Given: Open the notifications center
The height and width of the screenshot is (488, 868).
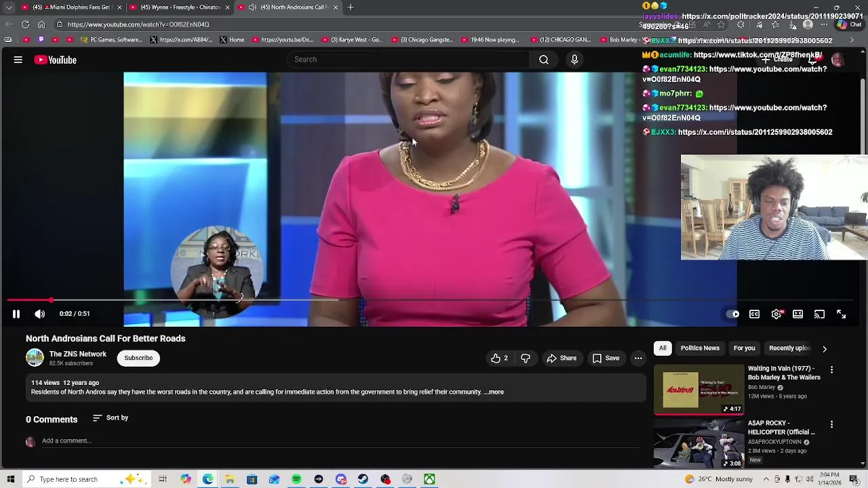Looking at the screenshot, I should [x=854, y=479].
